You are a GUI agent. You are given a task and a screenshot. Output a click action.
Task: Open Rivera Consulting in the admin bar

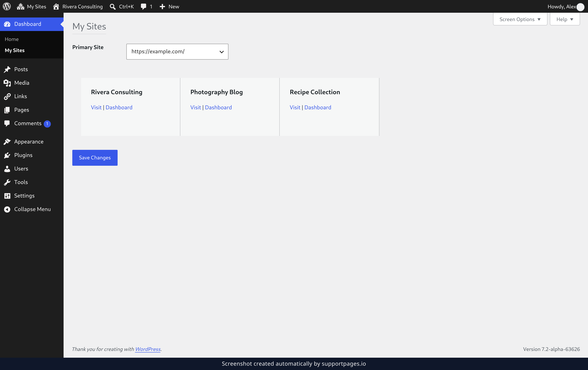click(x=78, y=6)
